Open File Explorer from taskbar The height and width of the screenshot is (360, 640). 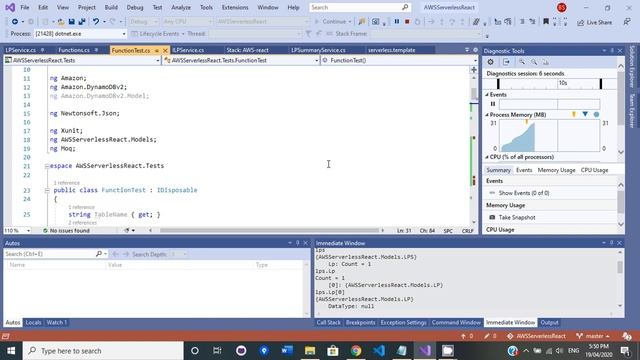tap(310, 351)
